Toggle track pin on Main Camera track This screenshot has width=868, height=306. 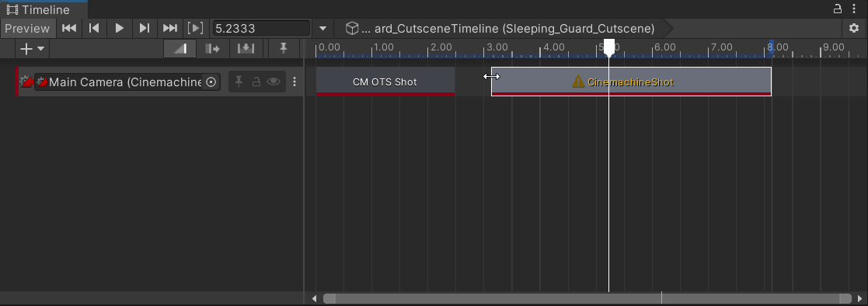(239, 82)
